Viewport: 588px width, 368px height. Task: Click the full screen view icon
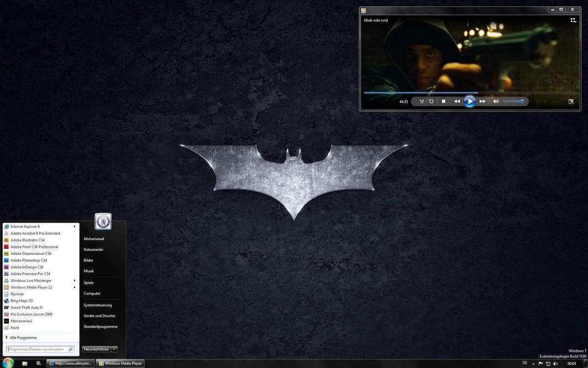[571, 102]
